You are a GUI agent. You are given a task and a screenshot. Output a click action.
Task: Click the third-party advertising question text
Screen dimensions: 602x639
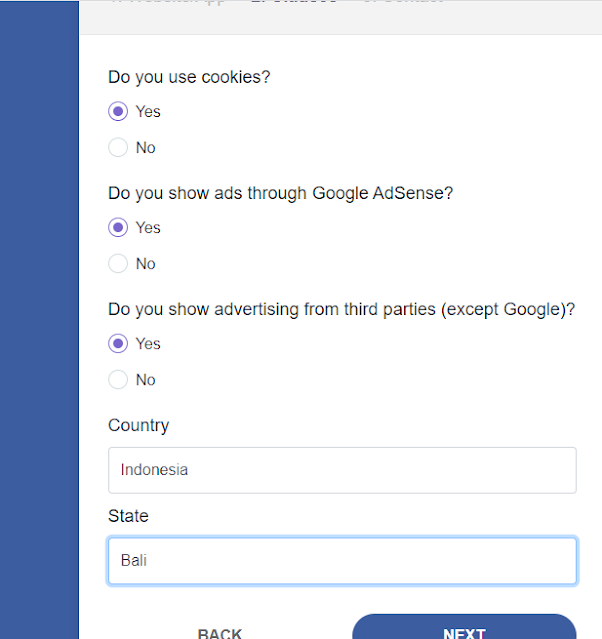tap(341, 309)
